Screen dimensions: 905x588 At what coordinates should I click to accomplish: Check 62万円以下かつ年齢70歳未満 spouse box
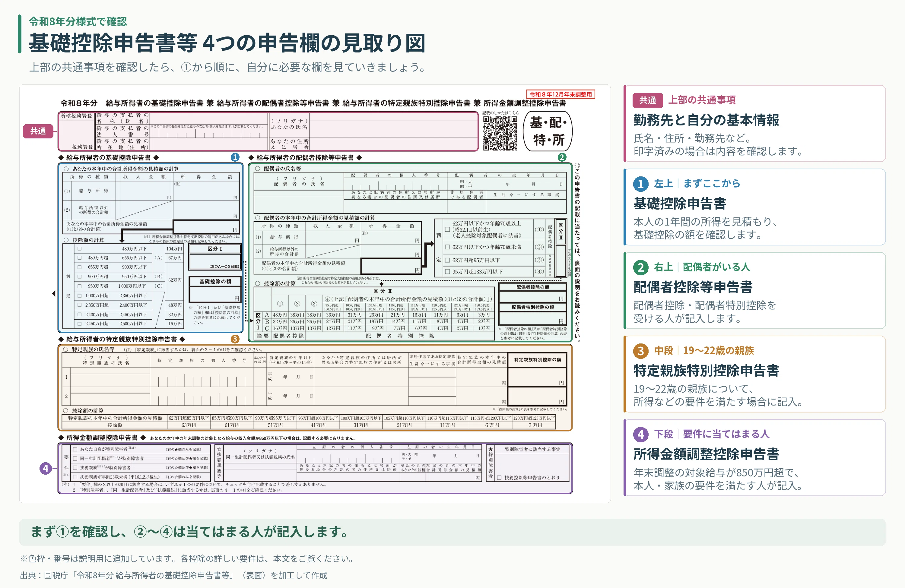(x=448, y=247)
